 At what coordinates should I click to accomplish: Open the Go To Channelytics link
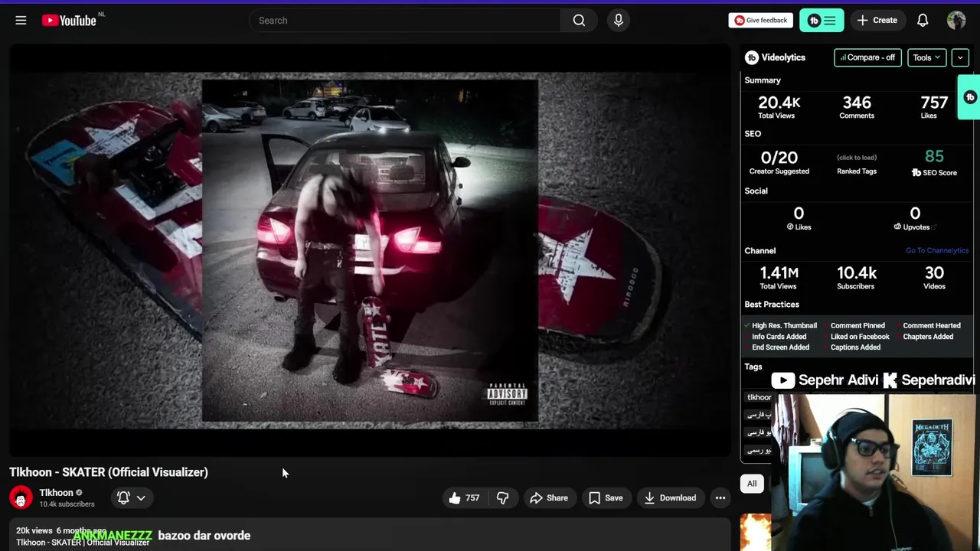click(x=937, y=250)
